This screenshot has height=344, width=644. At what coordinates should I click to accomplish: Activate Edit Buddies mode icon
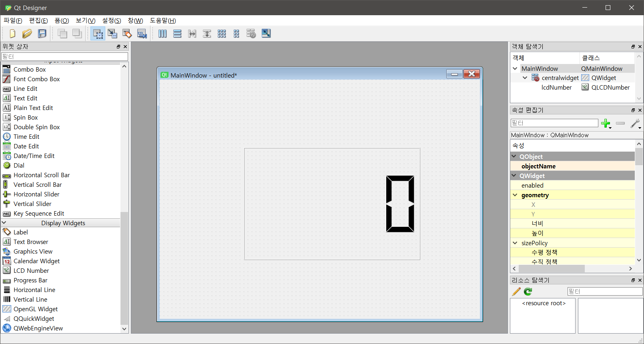pos(127,34)
